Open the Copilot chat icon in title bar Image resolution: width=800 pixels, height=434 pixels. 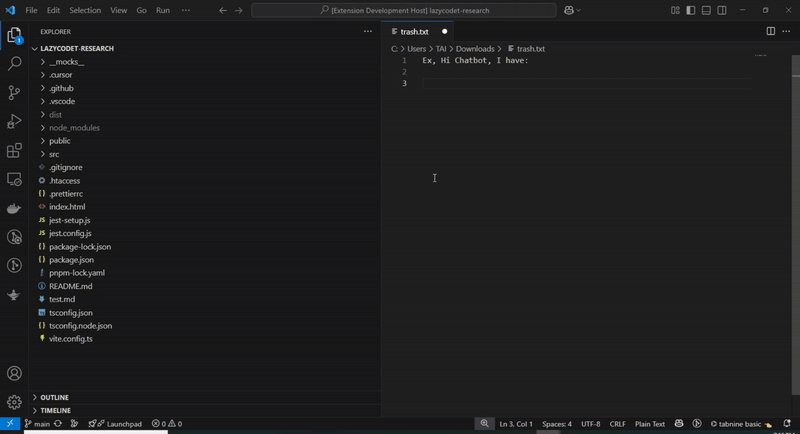[569, 10]
